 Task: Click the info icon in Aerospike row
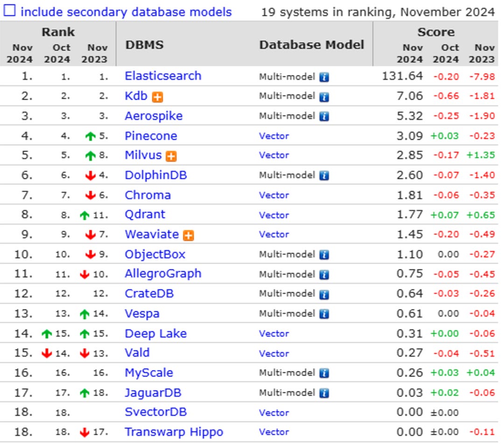[324, 116]
